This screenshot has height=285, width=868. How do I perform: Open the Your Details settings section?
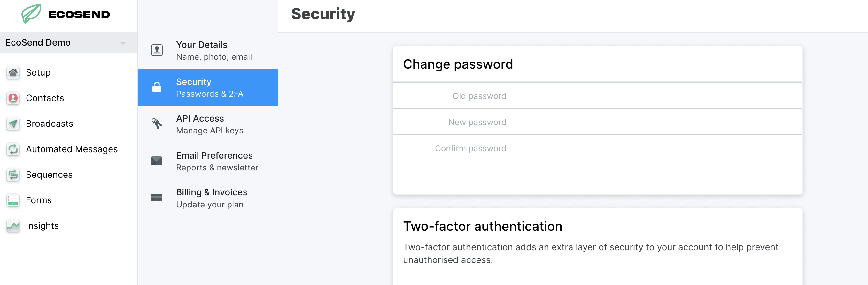[208, 51]
